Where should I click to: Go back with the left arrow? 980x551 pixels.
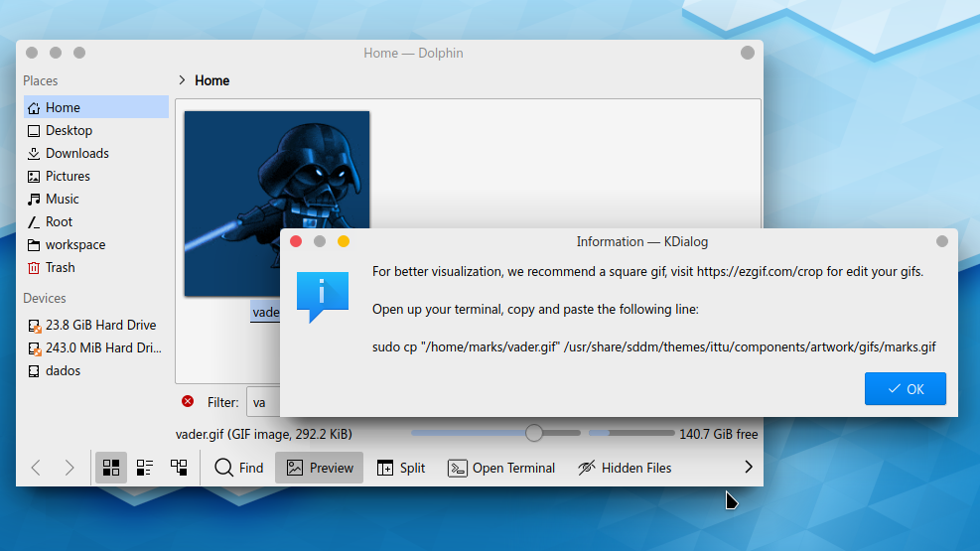click(37, 468)
